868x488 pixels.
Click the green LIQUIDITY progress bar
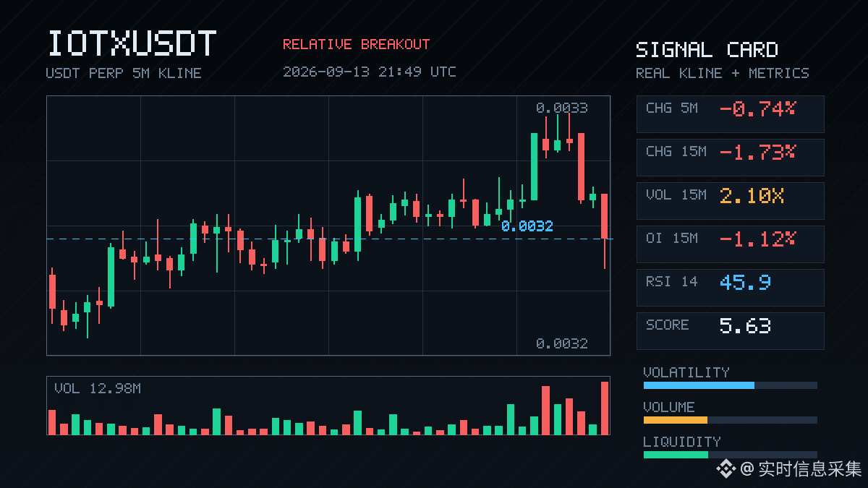(676, 455)
